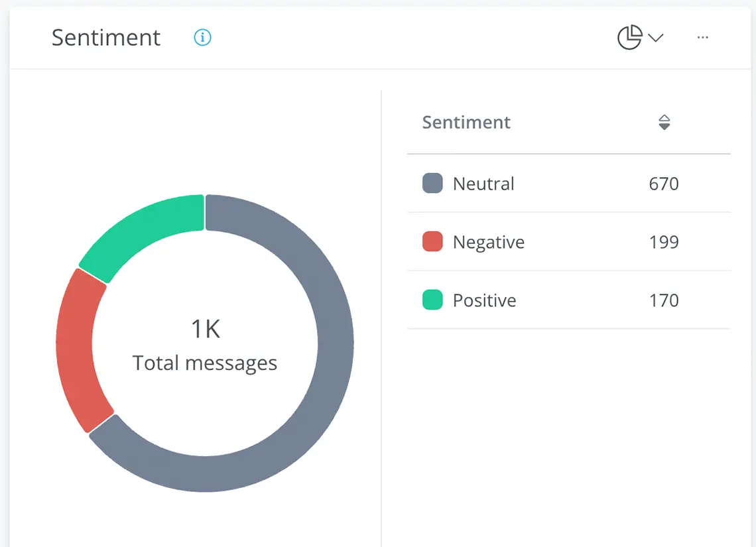Click the Neutral count of 670
The width and height of the screenshot is (756, 547).
[664, 184]
